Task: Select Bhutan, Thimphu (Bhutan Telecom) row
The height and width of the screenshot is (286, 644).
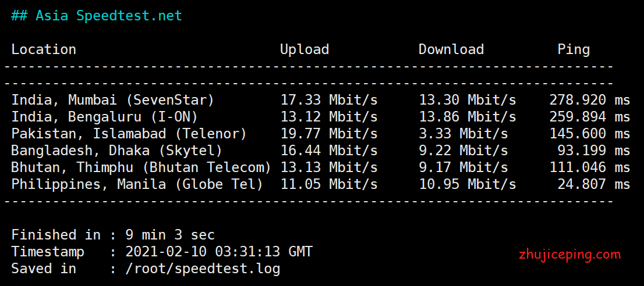Action: [x=320, y=167]
